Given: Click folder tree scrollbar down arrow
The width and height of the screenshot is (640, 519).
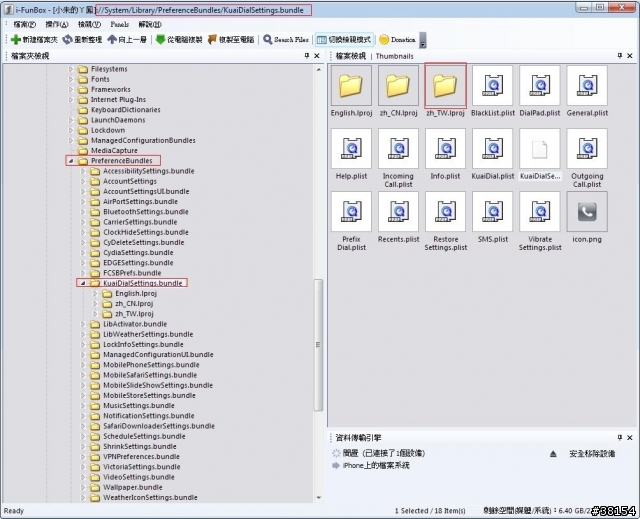Looking at the screenshot, I should tap(318, 498).
